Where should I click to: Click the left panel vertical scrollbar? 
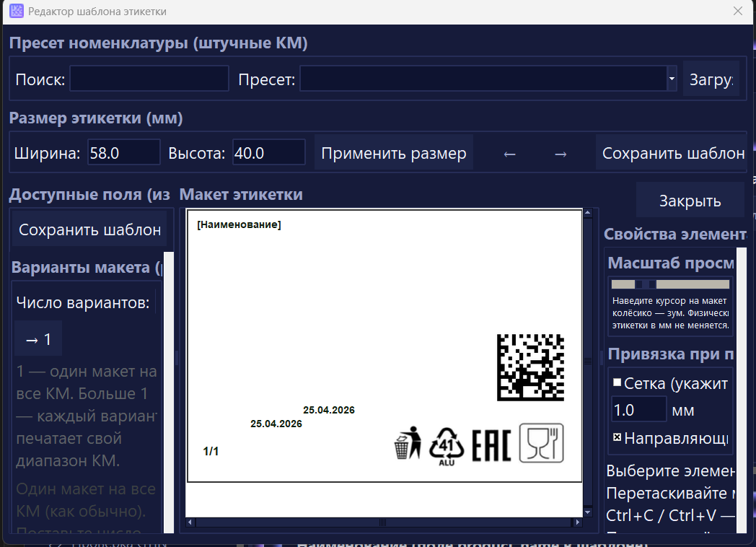169,392
